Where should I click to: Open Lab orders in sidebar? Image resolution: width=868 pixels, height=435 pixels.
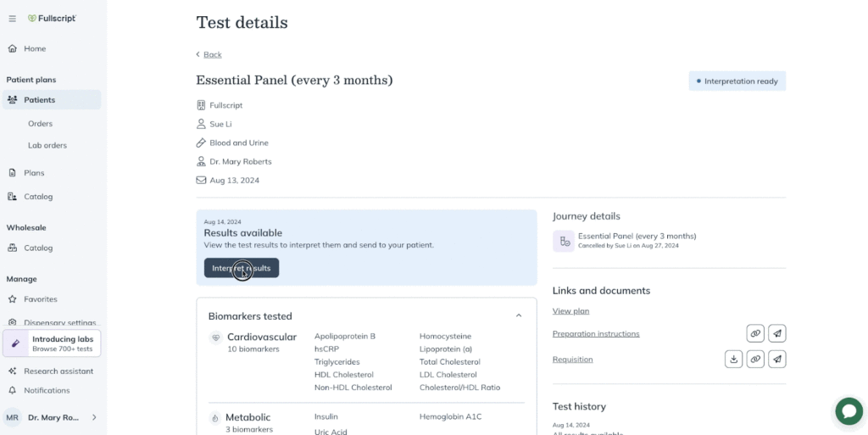tap(47, 146)
